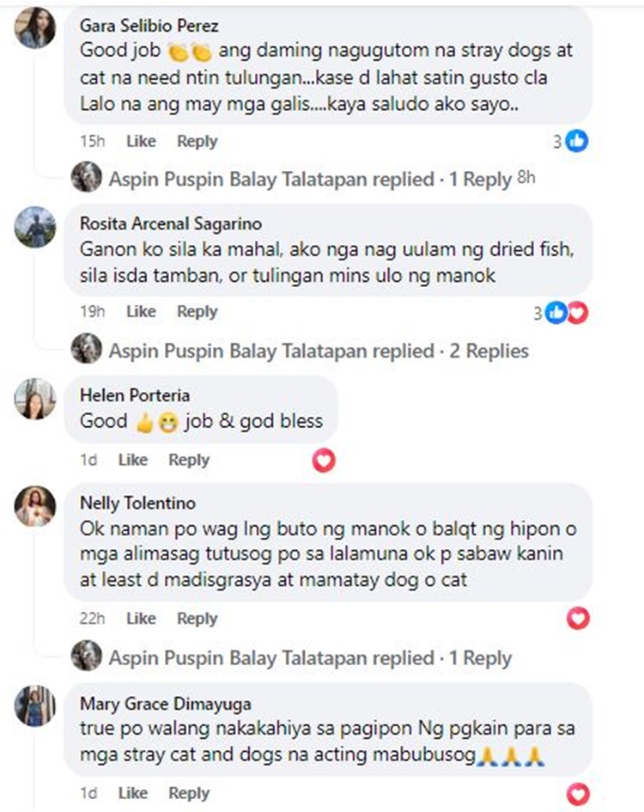The width and height of the screenshot is (644, 812).
Task: Click heart reaction on Mary Grace Dimayuga's comment
Action: click(x=578, y=794)
